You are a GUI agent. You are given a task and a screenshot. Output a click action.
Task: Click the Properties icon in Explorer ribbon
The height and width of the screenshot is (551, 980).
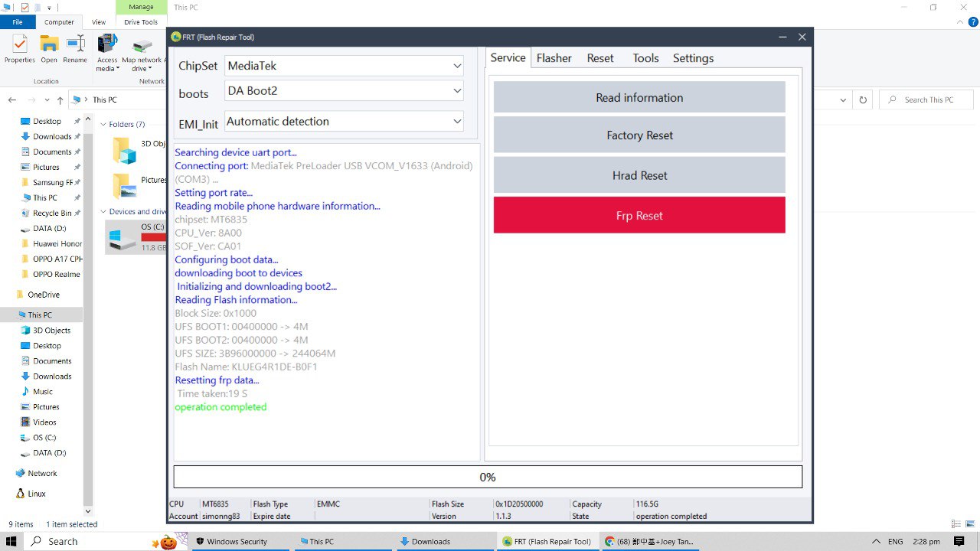[x=20, y=50]
